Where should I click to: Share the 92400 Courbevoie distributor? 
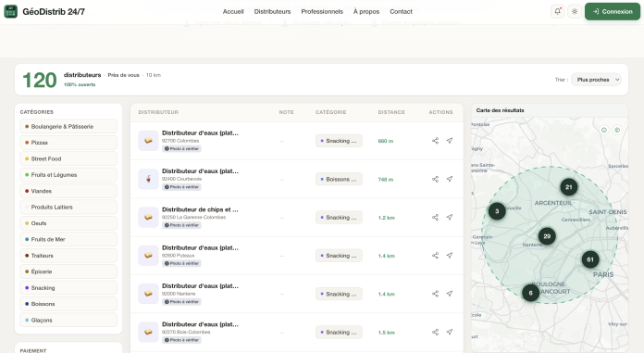click(436, 179)
